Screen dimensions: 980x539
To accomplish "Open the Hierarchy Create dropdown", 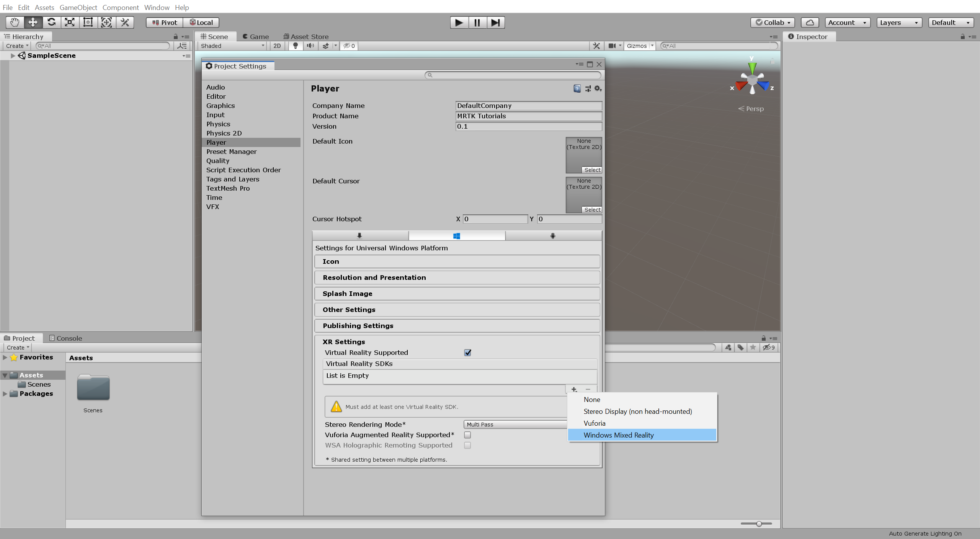I will [x=17, y=46].
